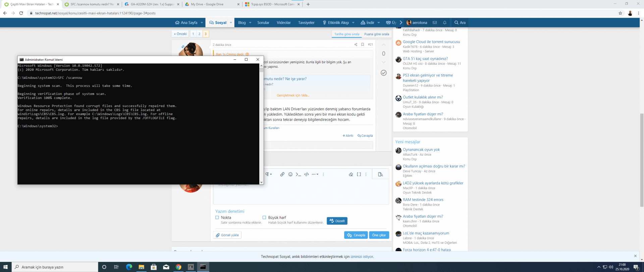The height and width of the screenshot is (272, 644).
Task: Dismiss the notification permission banner
Action: (635, 256)
